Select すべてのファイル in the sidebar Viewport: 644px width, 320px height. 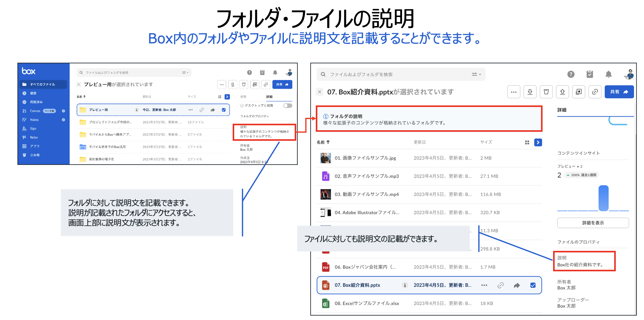(x=42, y=84)
